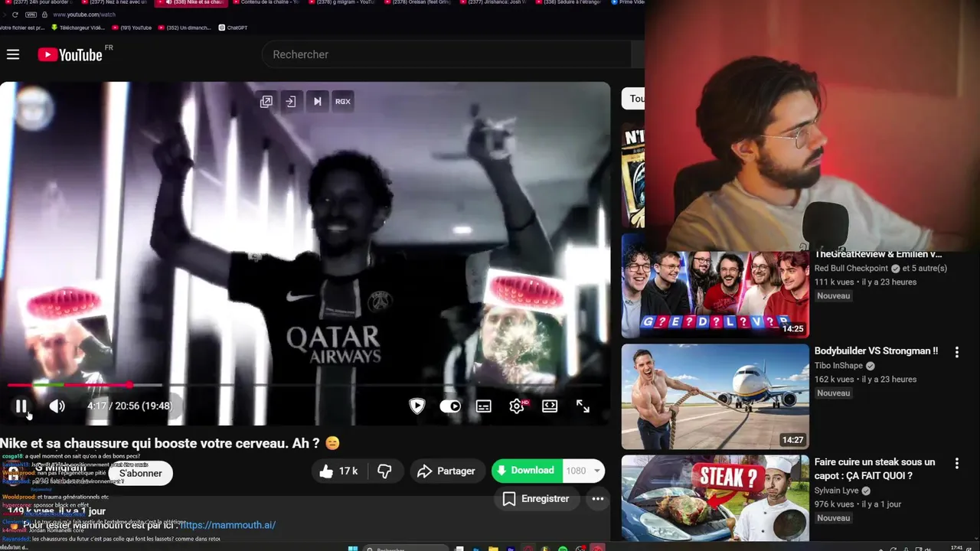Reload the page with browser refresh icon
980x551 pixels.
click(x=15, y=15)
